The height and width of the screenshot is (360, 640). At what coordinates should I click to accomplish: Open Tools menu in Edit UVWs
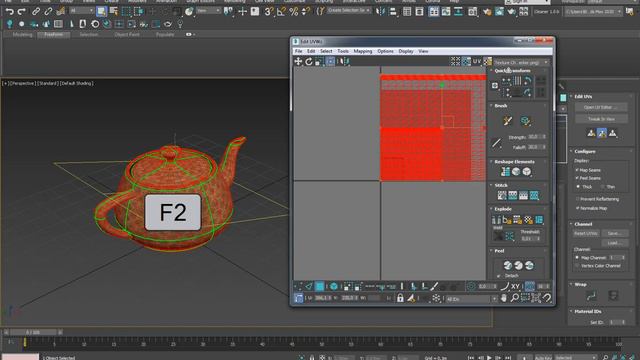(x=343, y=51)
